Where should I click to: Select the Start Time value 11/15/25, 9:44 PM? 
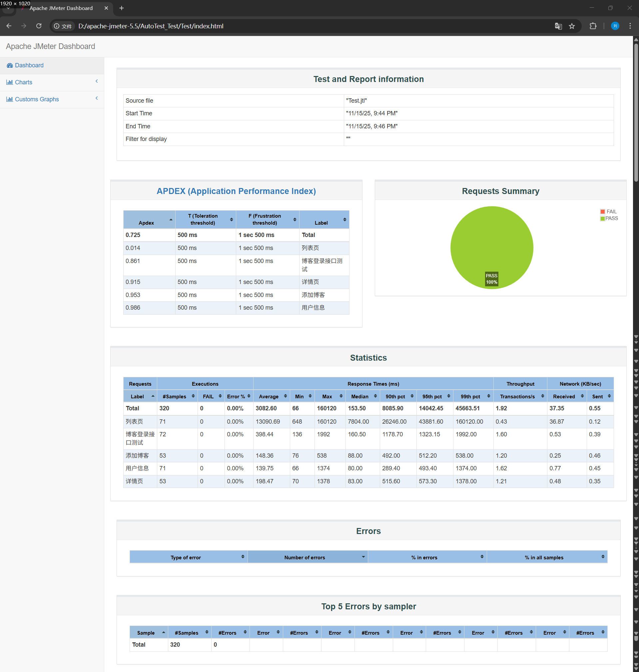pos(371,113)
